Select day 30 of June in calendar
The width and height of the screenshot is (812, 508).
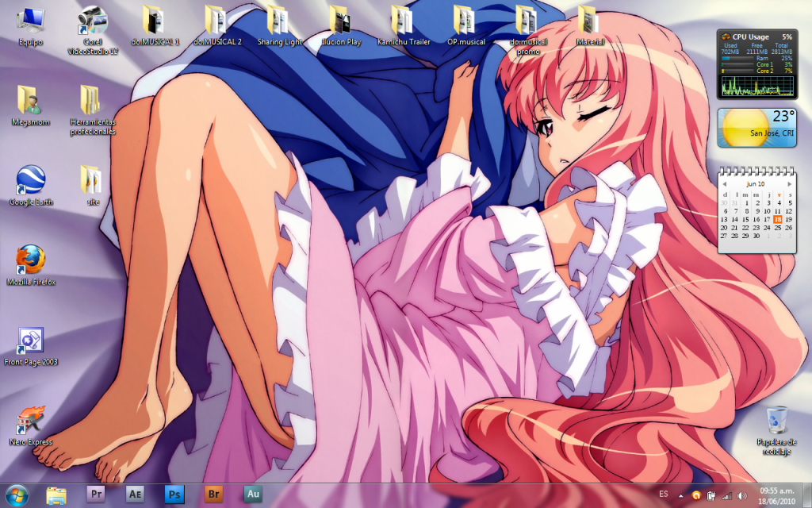(756, 236)
